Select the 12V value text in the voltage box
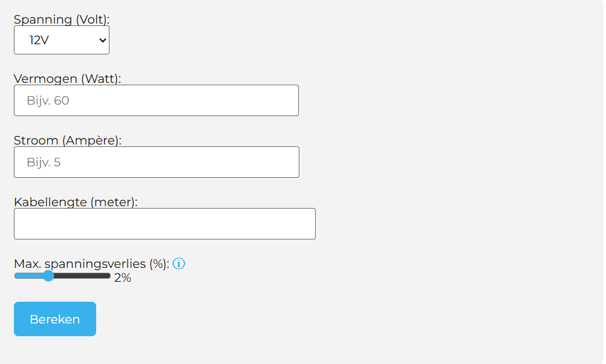606x364 pixels. pyautogui.click(x=39, y=41)
